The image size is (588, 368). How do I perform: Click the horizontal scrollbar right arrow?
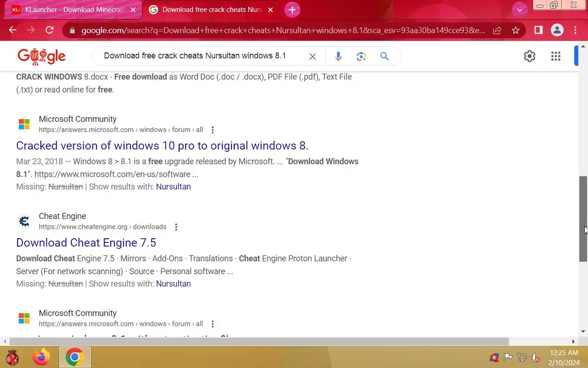pyautogui.click(x=573, y=341)
